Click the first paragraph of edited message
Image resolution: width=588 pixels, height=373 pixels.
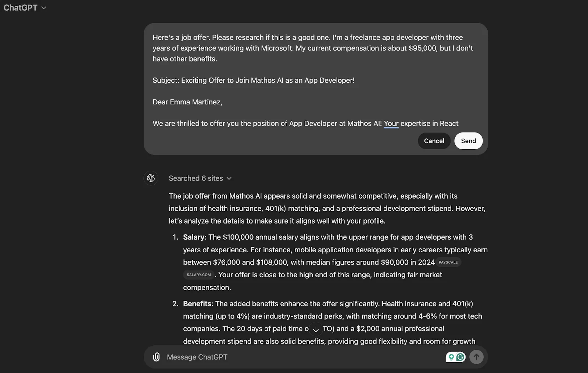pos(313,48)
